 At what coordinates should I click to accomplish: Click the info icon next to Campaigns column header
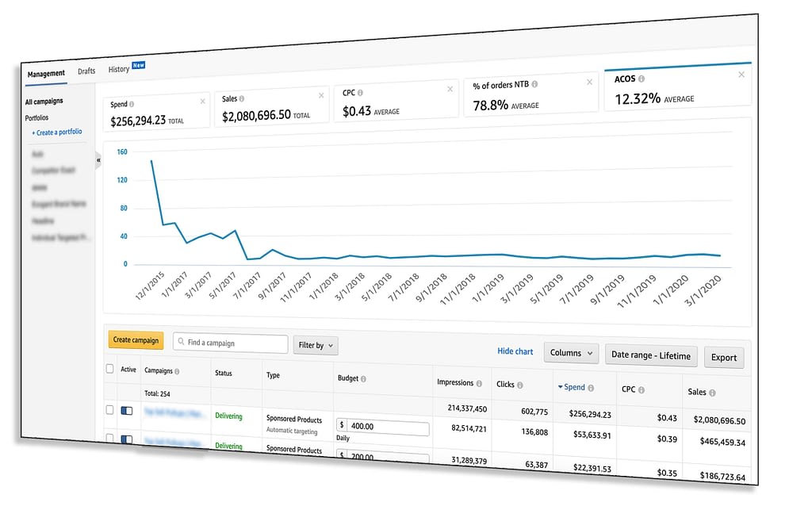point(177,371)
